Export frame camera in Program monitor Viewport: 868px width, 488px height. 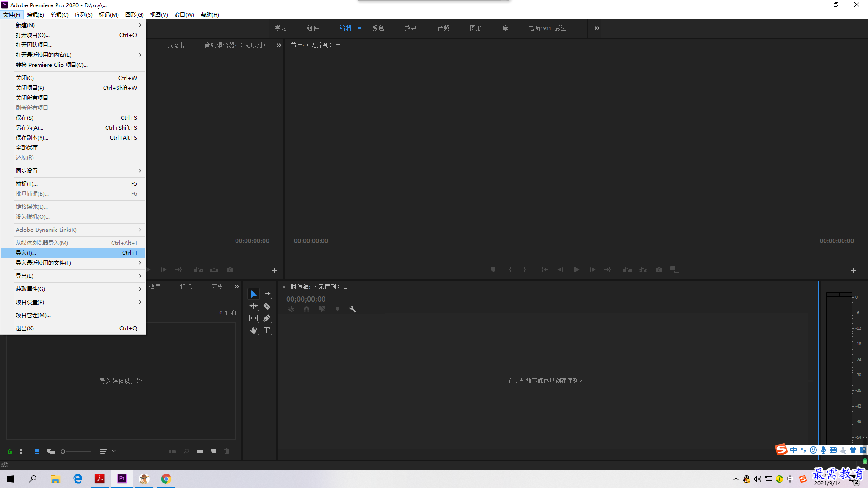click(x=659, y=270)
